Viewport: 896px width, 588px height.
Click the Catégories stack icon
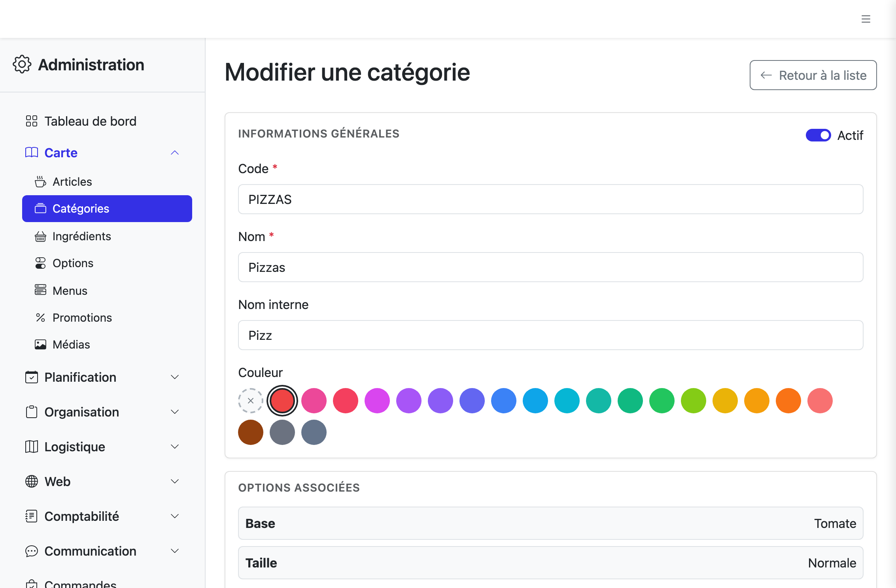coord(40,209)
